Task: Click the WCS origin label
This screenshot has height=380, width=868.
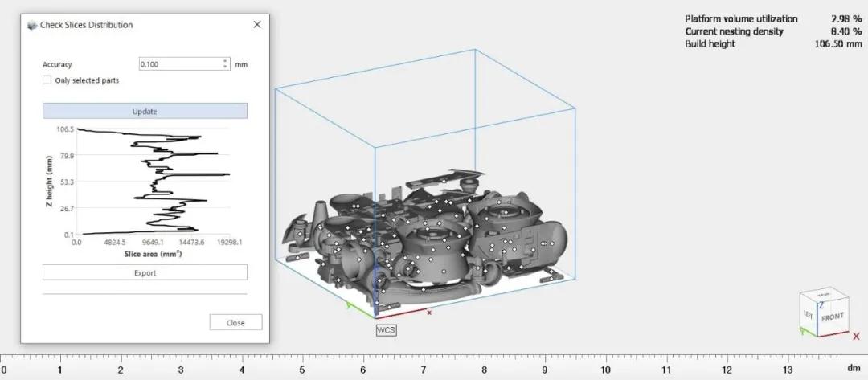Action: click(x=387, y=329)
